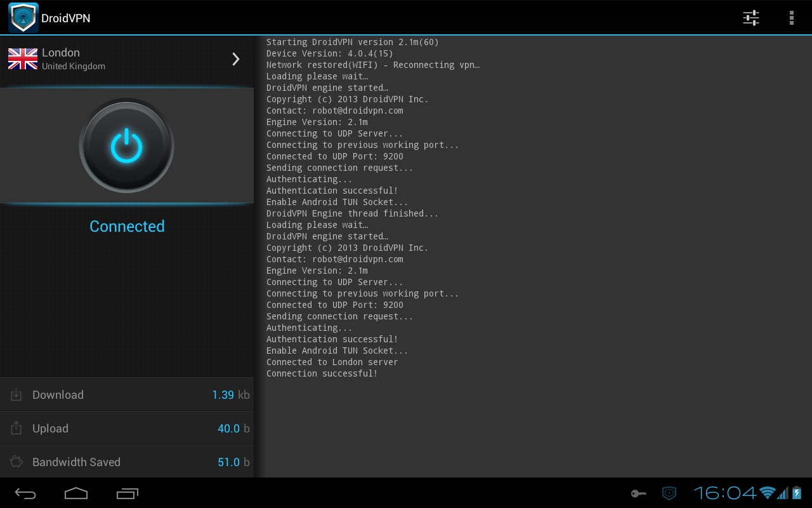
Task: Click the Wi-Fi status icon
Action: coord(766,493)
